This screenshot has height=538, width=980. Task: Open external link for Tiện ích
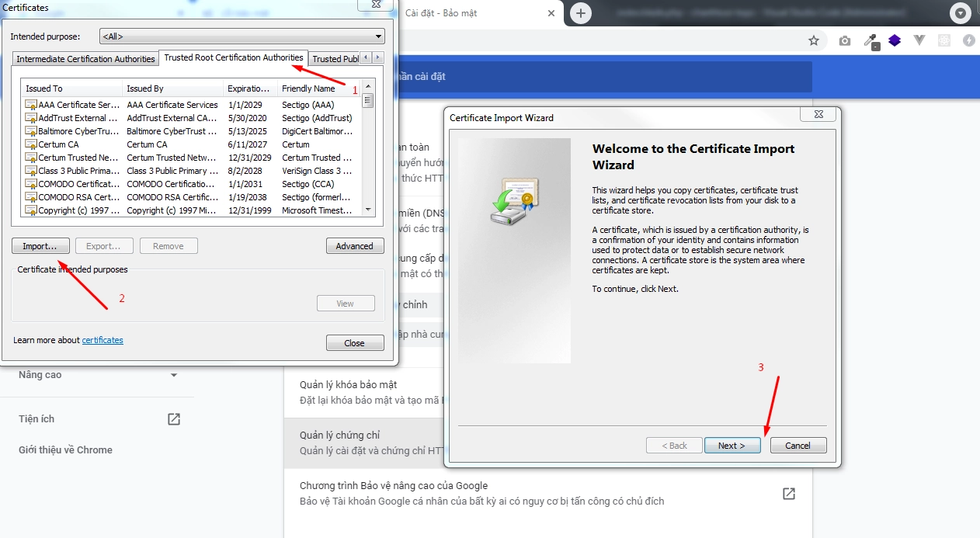[x=174, y=419]
